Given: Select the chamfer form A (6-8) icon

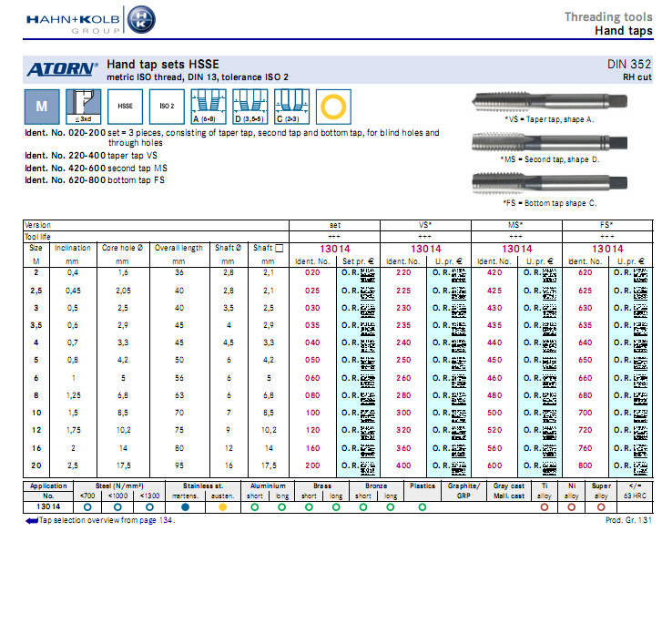Looking at the screenshot, I should pyautogui.click(x=209, y=107).
